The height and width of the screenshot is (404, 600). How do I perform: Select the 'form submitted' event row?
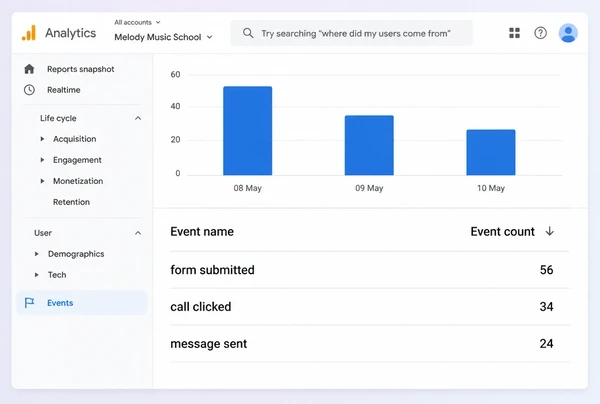click(x=370, y=270)
